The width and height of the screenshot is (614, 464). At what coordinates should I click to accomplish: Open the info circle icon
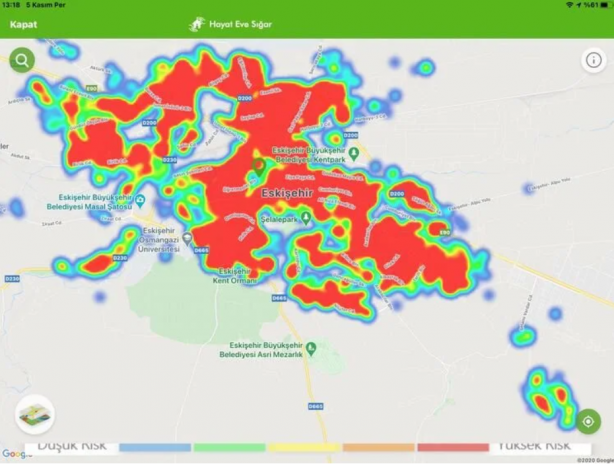(x=594, y=60)
